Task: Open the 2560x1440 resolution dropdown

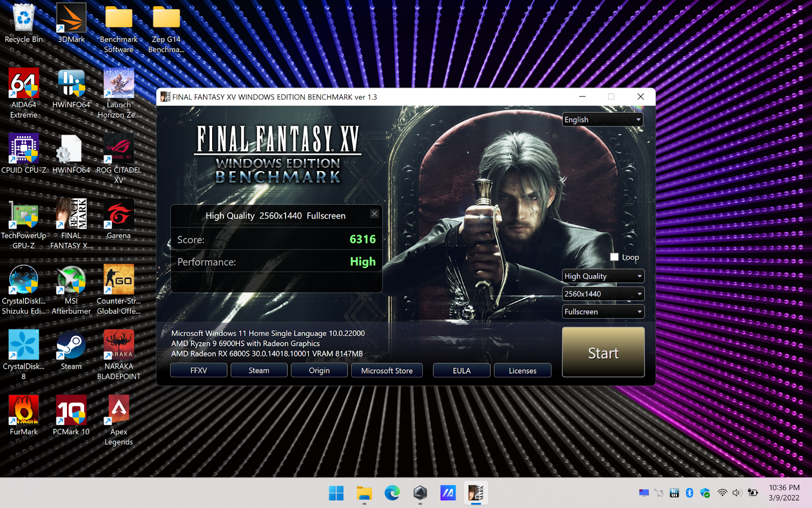Action: pos(603,294)
